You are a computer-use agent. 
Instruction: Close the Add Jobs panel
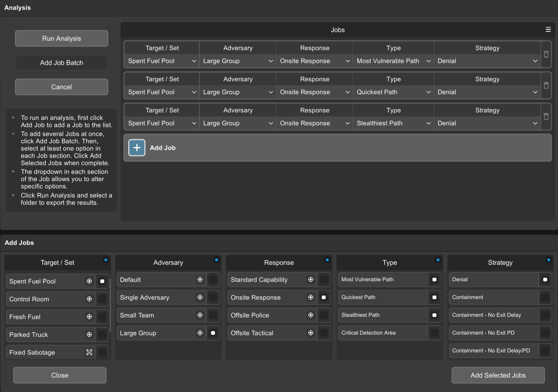pyautogui.click(x=60, y=375)
